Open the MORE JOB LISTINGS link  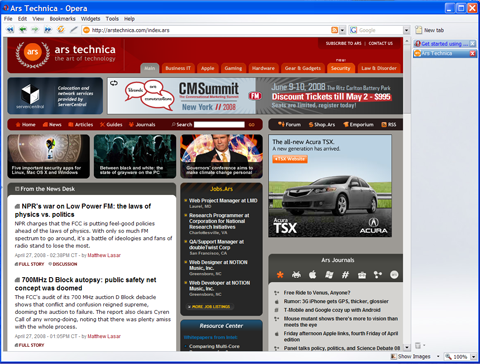pos(209,307)
